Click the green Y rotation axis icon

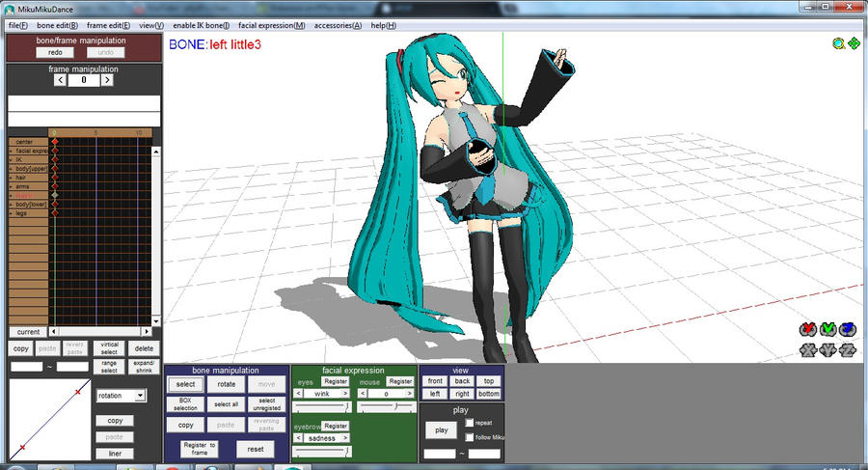[x=828, y=329]
